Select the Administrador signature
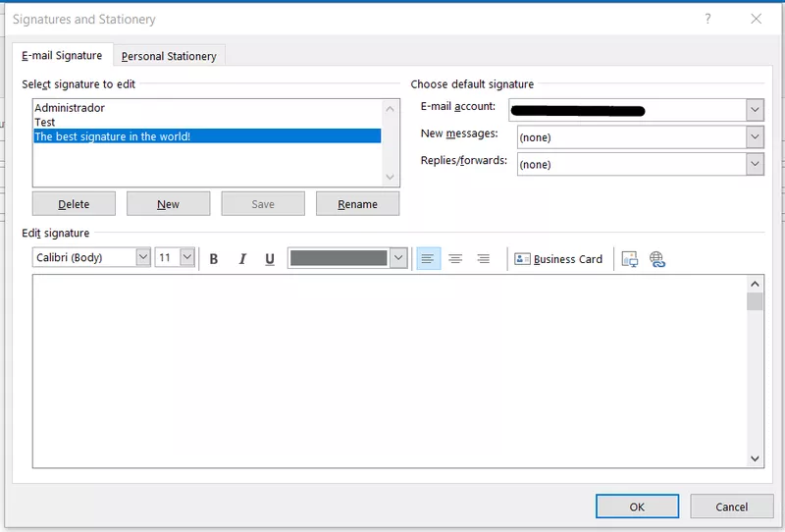 (x=207, y=108)
